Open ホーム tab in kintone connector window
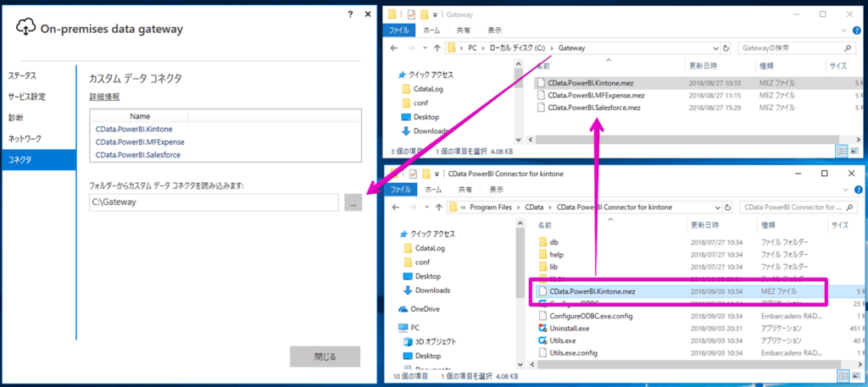 click(431, 189)
